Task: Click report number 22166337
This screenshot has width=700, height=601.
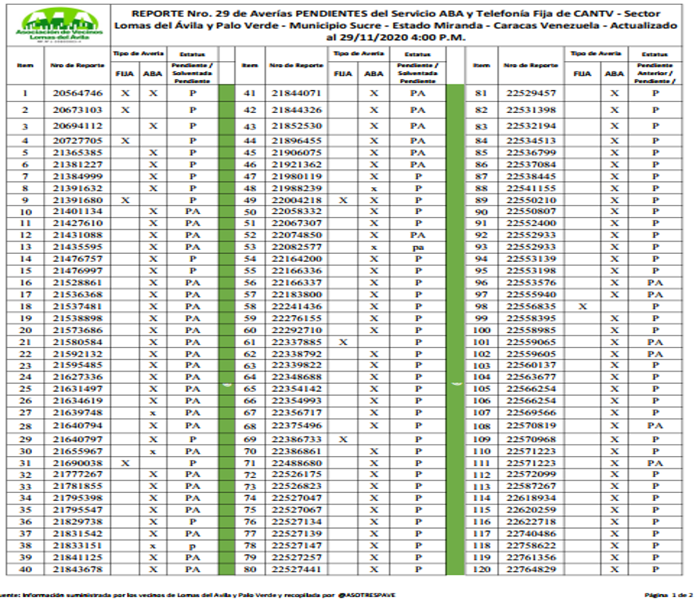Action: tap(297, 282)
